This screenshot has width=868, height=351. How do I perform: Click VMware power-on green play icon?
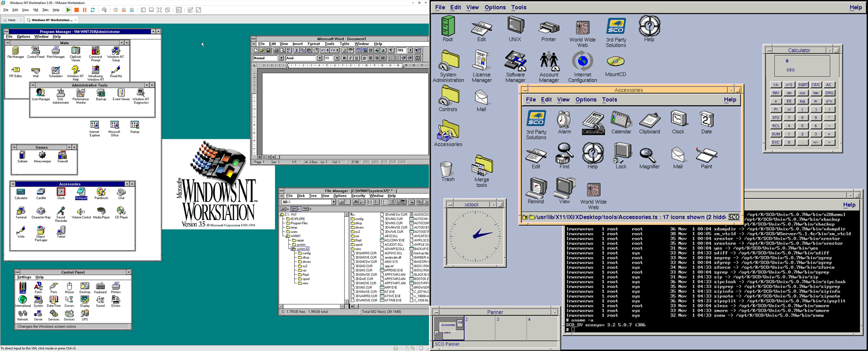pyautogui.click(x=68, y=10)
